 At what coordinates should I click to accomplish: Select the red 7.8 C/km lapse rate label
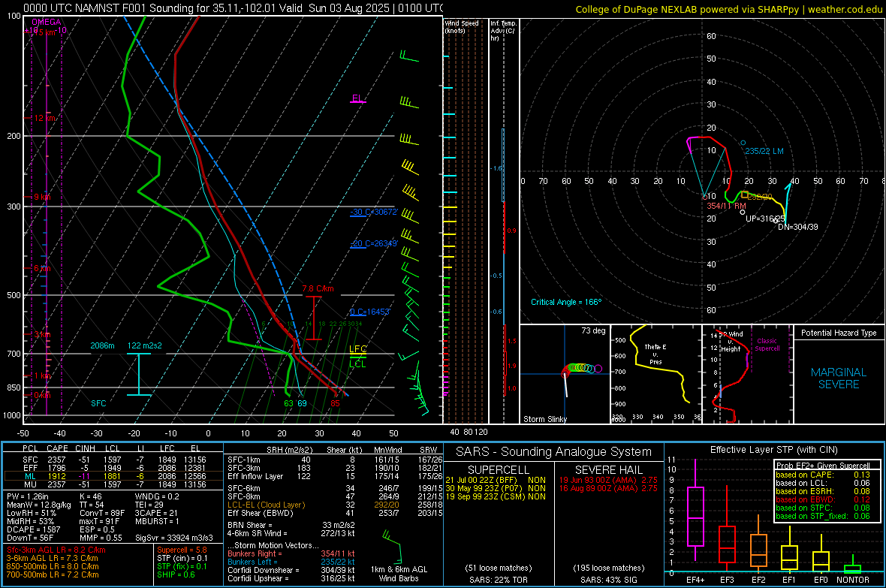tap(318, 288)
